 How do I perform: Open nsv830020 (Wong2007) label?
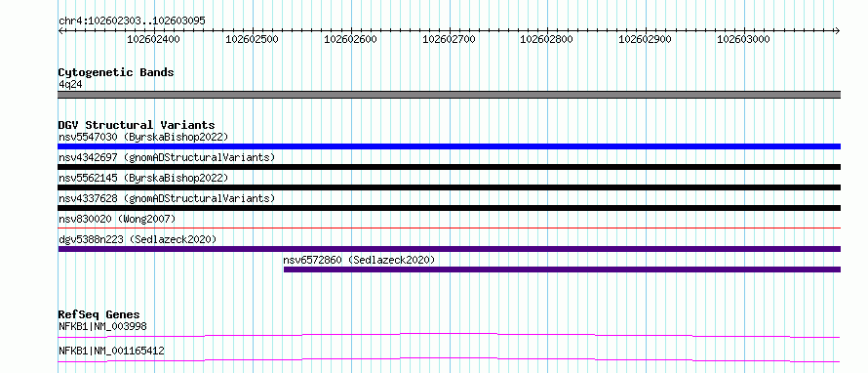coord(117,219)
